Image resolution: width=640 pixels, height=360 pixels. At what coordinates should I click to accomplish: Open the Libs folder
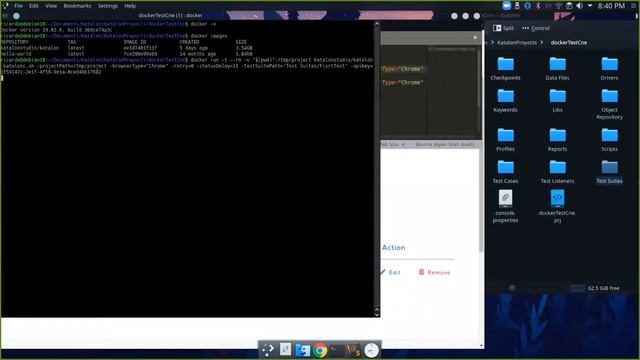point(557,100)
